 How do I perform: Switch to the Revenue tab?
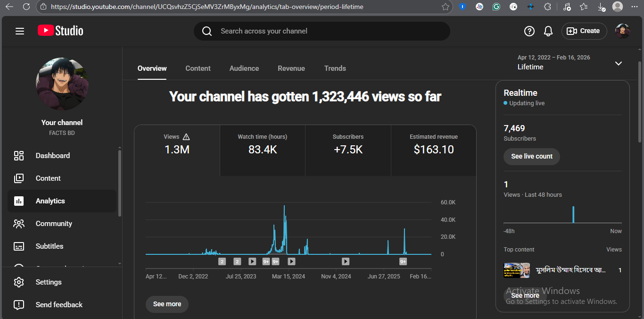point(291,68)
